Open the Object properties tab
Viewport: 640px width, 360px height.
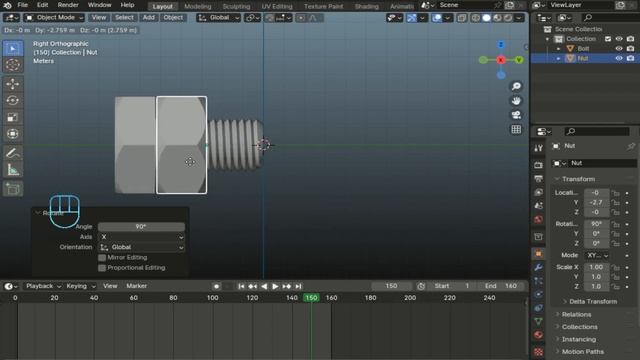click(538, 253)
